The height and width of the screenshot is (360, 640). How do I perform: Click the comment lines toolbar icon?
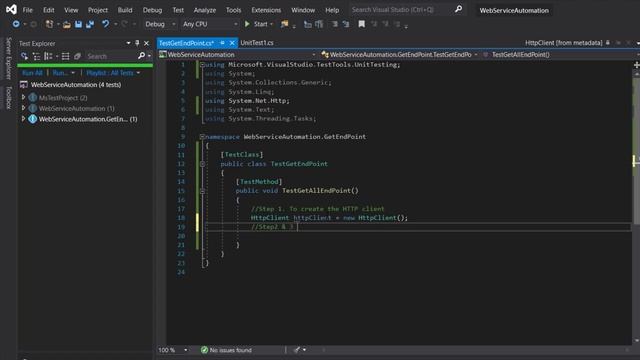click(x=335, y=24)
